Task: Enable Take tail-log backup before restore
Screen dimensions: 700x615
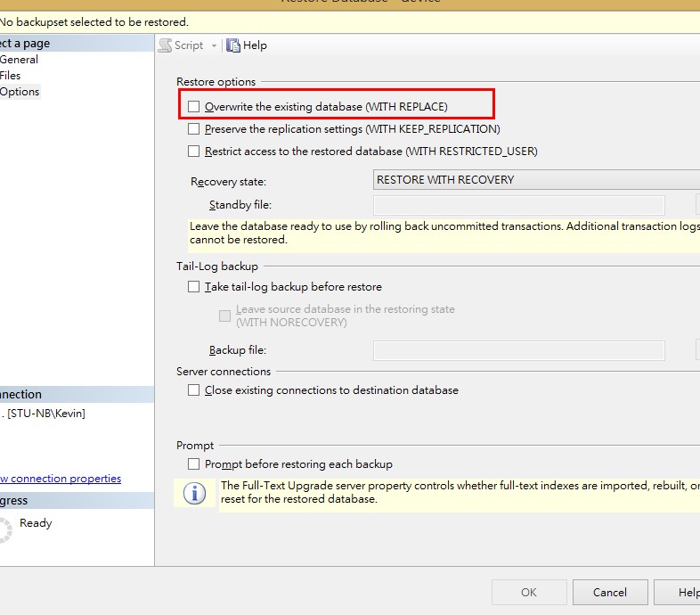Action: point(194,287)
